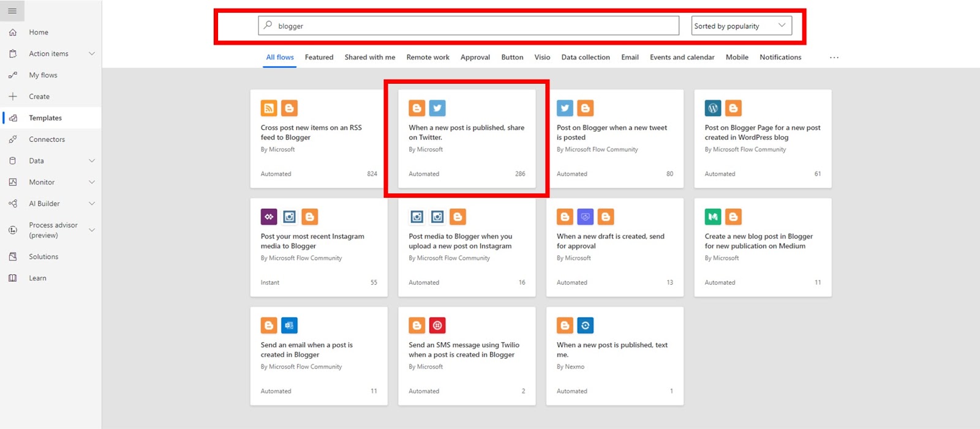The image size is (980, 429).
Task: Click the RSS icon on Cross post card
Action: click(269, 108)
